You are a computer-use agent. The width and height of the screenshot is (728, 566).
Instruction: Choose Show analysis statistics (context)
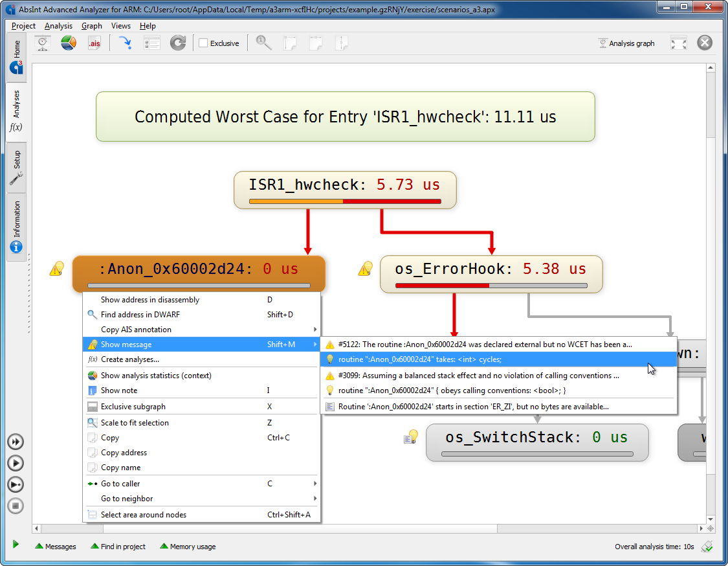click(x=201, y=376)
